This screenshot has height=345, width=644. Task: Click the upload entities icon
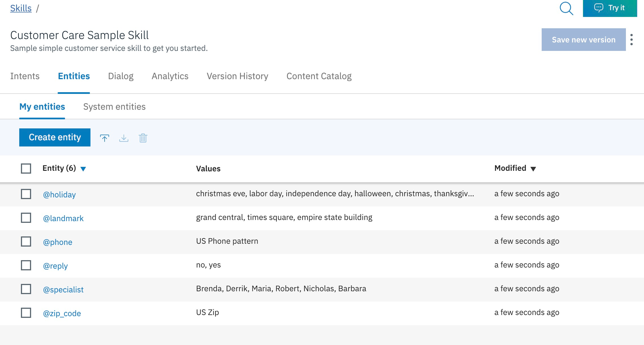pos(104,138)
